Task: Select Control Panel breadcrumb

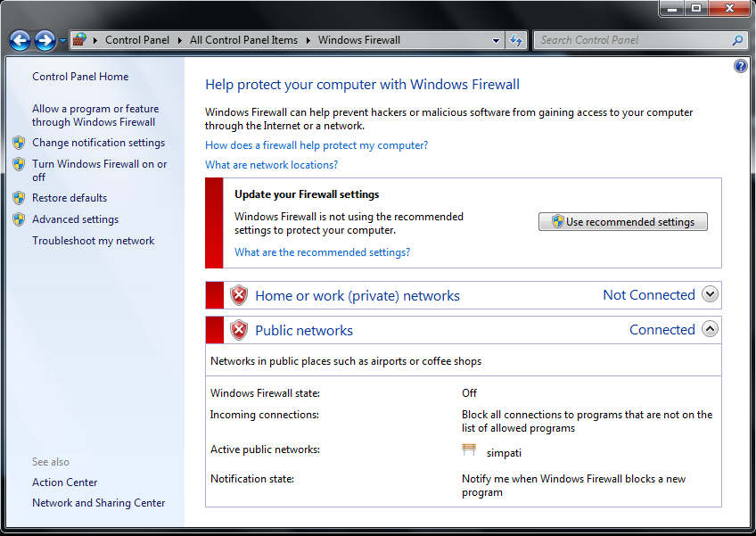Action: pos(137,40)
